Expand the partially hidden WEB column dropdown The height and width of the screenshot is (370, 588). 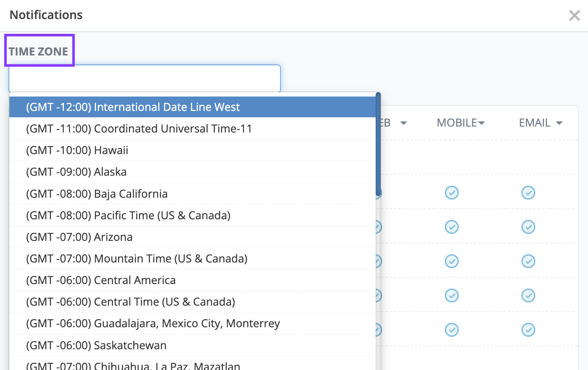click(403, 123)
